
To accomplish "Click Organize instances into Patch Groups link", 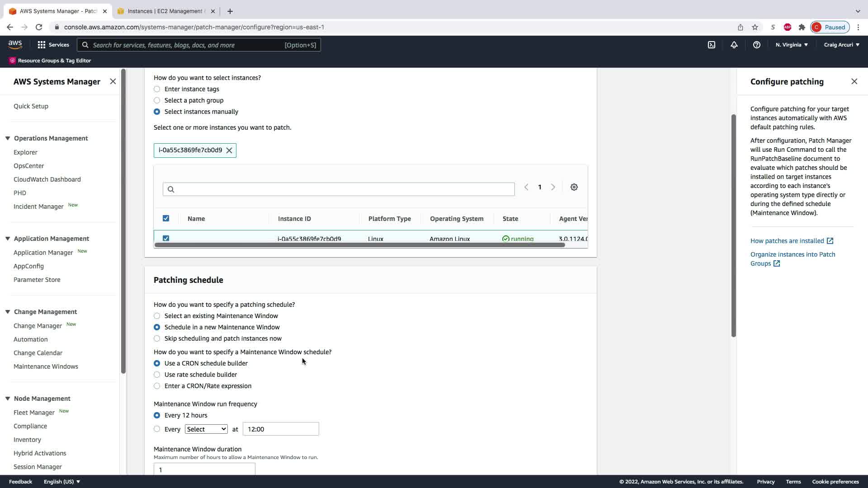I will pyautogui.click(x=793, y=254).
